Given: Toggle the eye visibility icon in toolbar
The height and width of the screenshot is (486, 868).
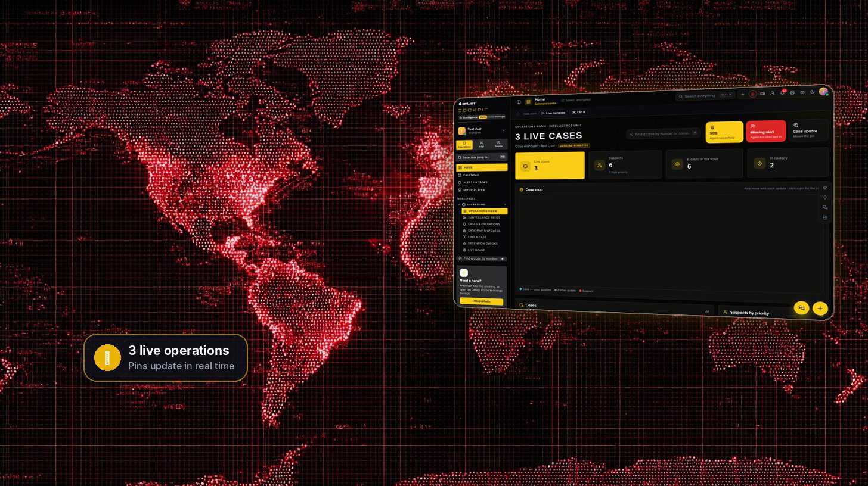Looking at the screenshot, I should (802, 92).
